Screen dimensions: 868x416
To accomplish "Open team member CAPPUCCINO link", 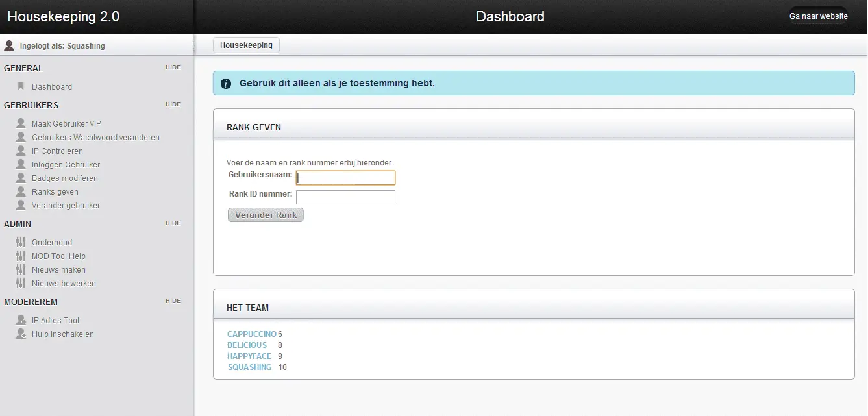I will pos(252,334).
